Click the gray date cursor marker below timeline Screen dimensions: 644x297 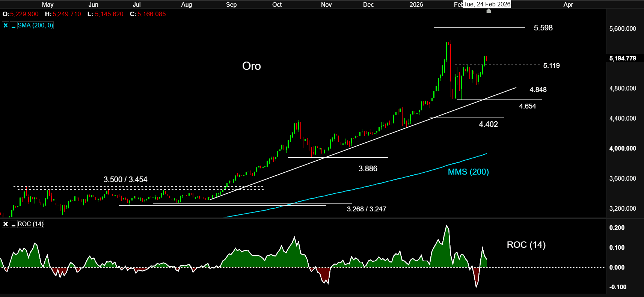489,11
